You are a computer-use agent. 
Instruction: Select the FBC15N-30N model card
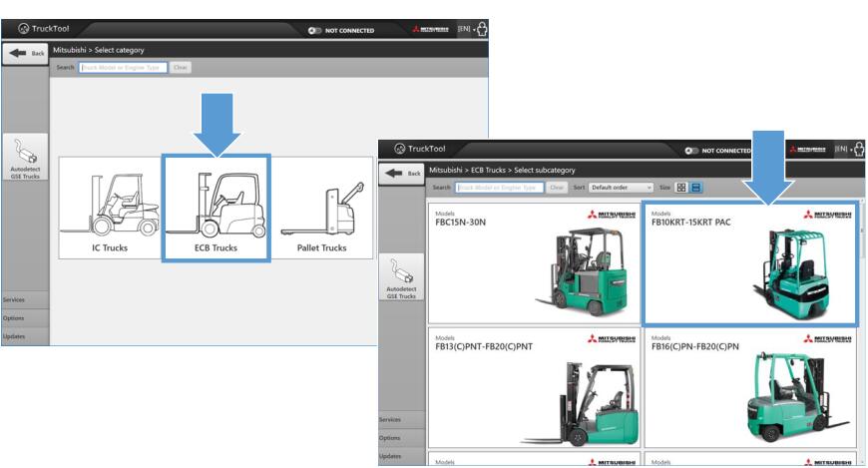pos(534,263)
